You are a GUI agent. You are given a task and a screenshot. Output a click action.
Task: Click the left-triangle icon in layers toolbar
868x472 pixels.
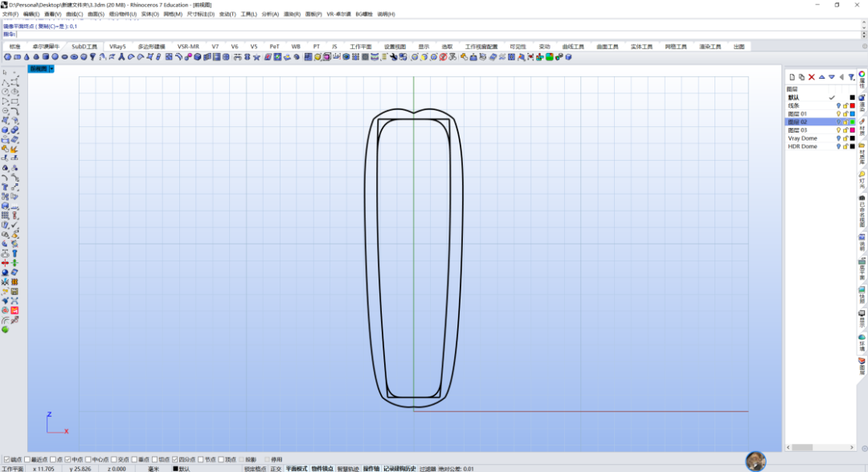coord(841,77)
